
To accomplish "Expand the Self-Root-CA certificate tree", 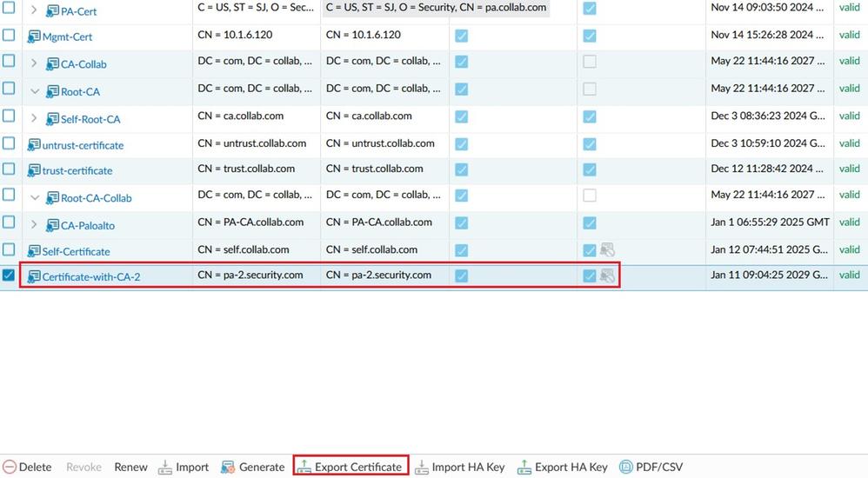I will (x=34, y=118).
